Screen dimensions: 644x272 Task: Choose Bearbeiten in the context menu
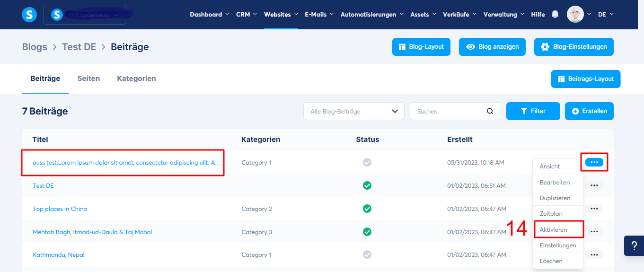pyautogui.click(x=558, y=182)
